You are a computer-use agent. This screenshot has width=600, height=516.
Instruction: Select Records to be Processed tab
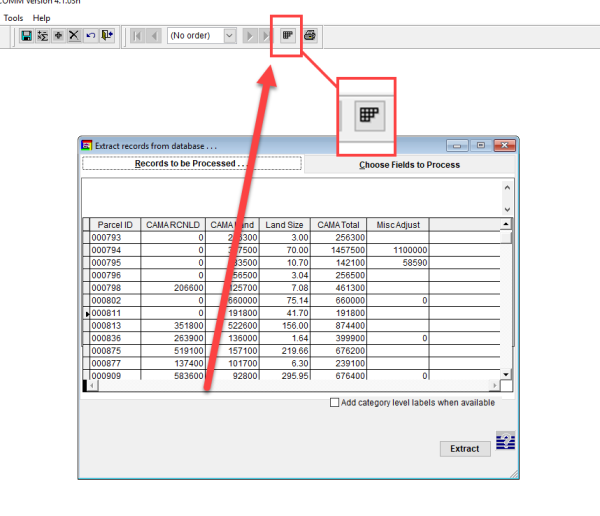click(192, 163)
